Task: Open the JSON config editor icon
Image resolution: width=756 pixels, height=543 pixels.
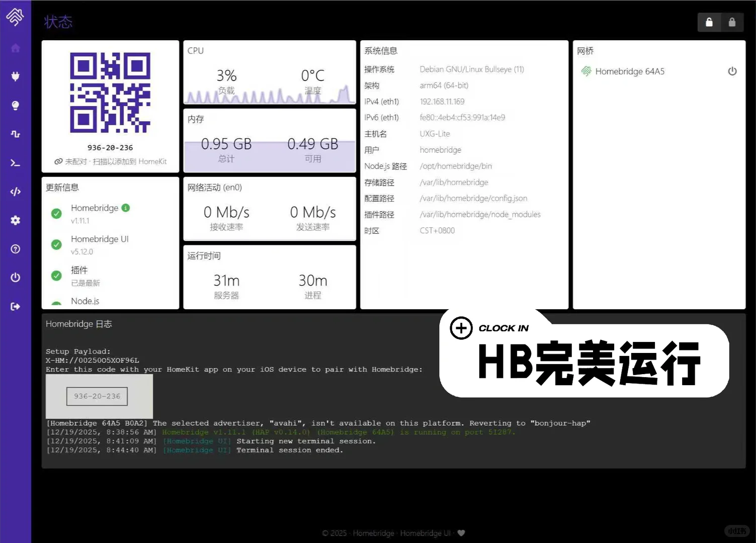Action: [x=15, y=192]
